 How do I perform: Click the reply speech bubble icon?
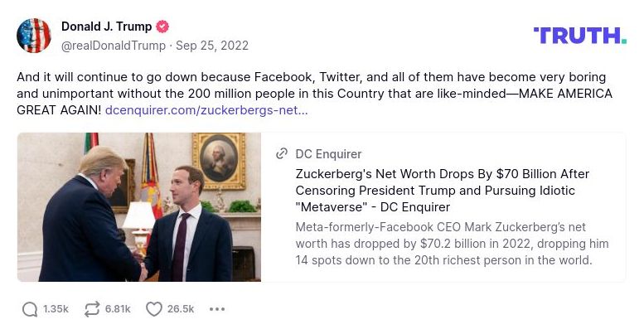(30, 309)
